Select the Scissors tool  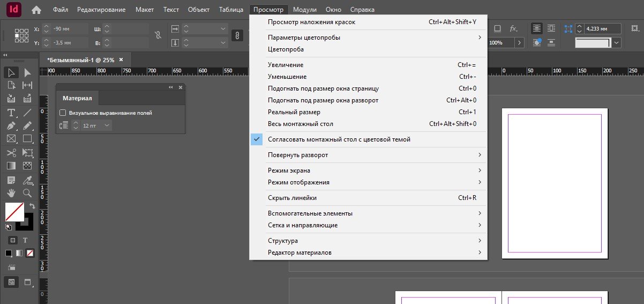tap(11, 153)
